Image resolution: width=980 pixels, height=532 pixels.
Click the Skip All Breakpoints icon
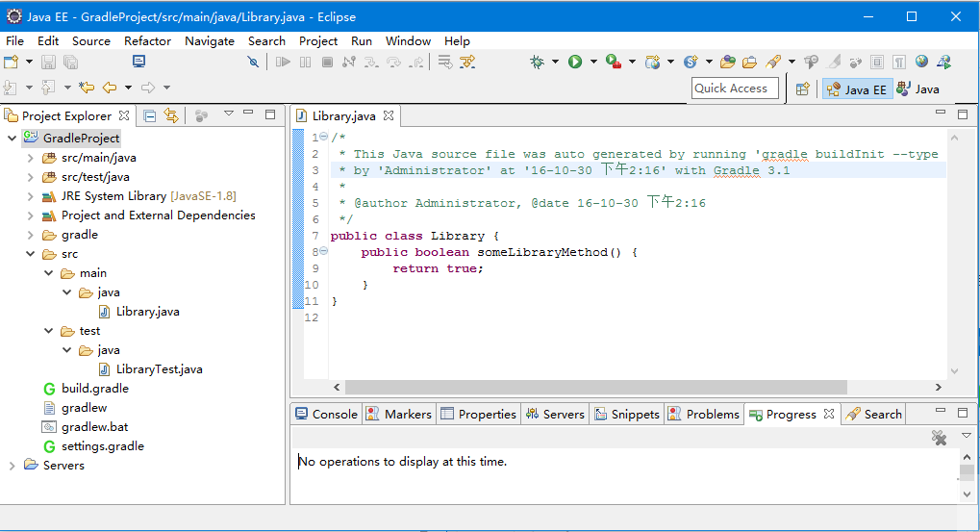[253, 62]
